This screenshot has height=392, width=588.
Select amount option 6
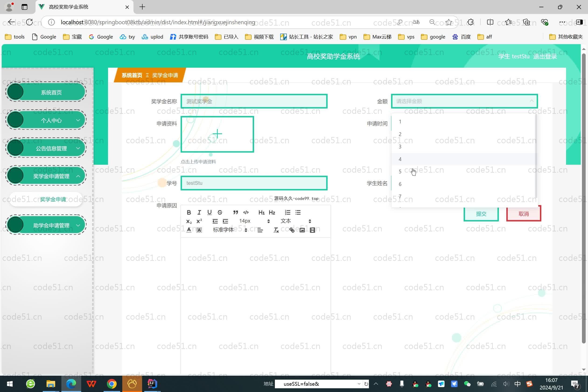pyautogui.click(x=463, y=184)
